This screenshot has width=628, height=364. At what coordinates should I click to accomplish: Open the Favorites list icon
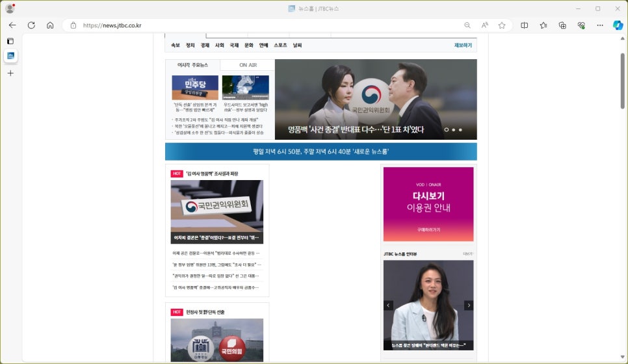click(x=543, y=25)
